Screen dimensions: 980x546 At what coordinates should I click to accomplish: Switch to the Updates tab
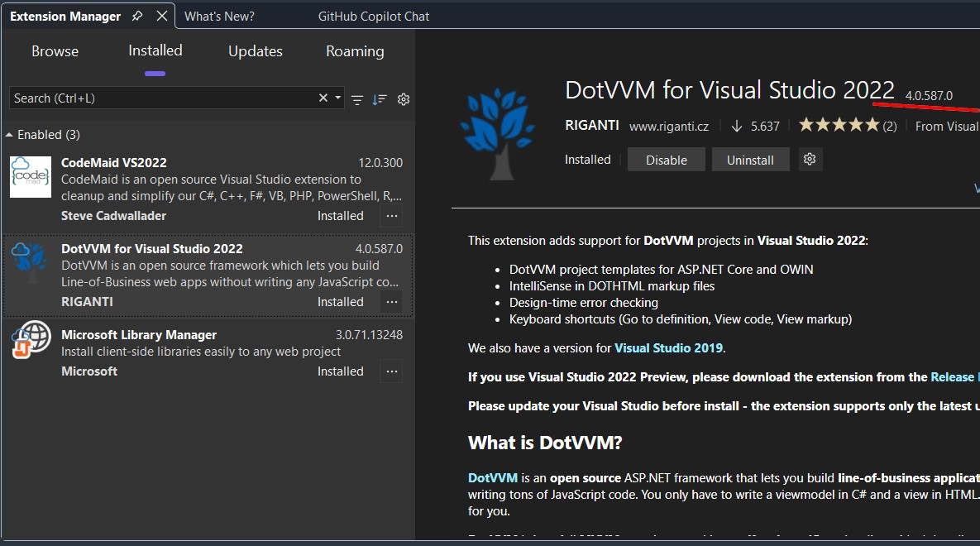coord(256,51)
